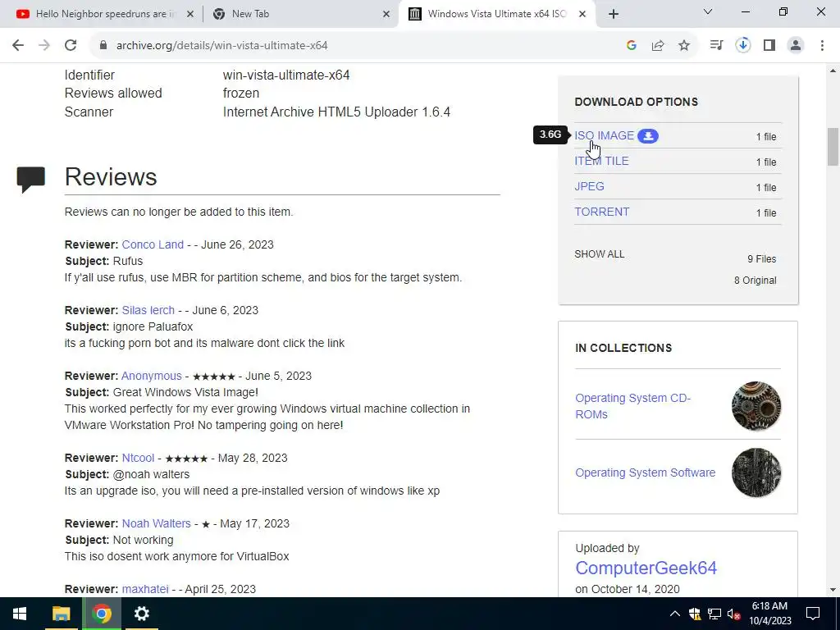Image resolution: width=840 pixels, height=630 pixels.
Task: Open File Explorer from taskbar
Action: click(61, 614)
